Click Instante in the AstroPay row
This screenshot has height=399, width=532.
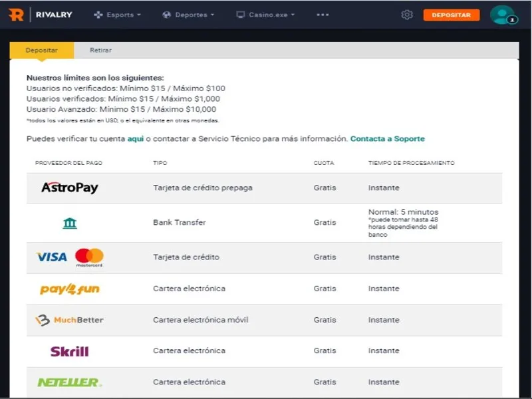coord(384,188)
